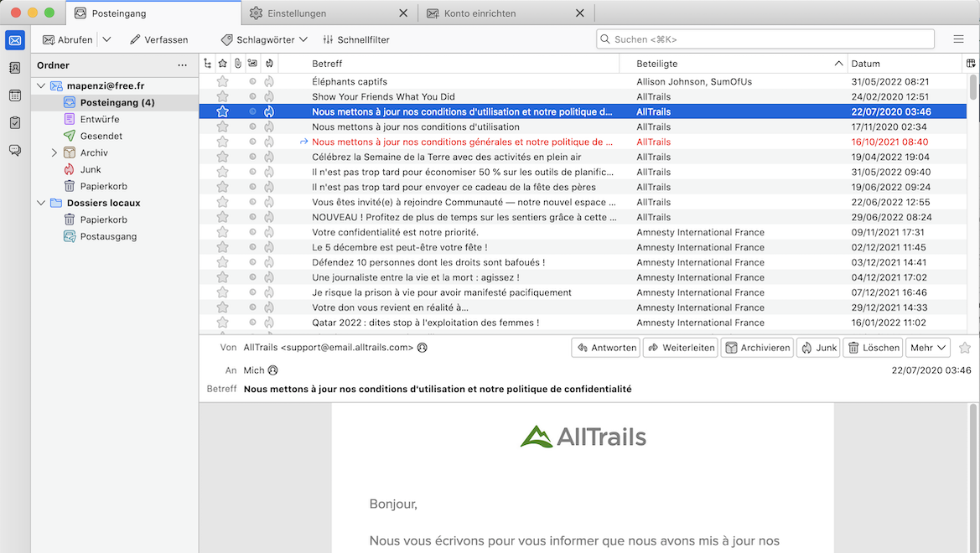Open the Schlagwörter dropdown
Viewport: 980px width, 553px height.
click(x=264, y=39)
